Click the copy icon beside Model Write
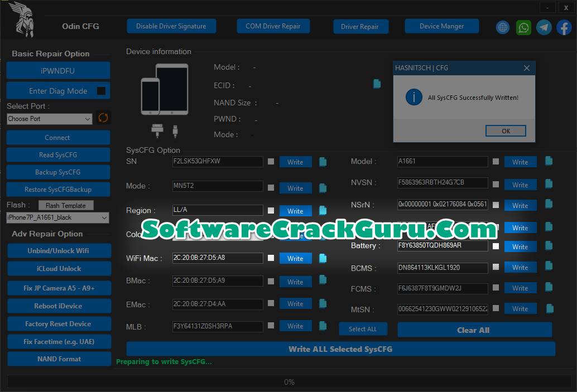Screen dimensions: 577x392 [x=549, y=161]
